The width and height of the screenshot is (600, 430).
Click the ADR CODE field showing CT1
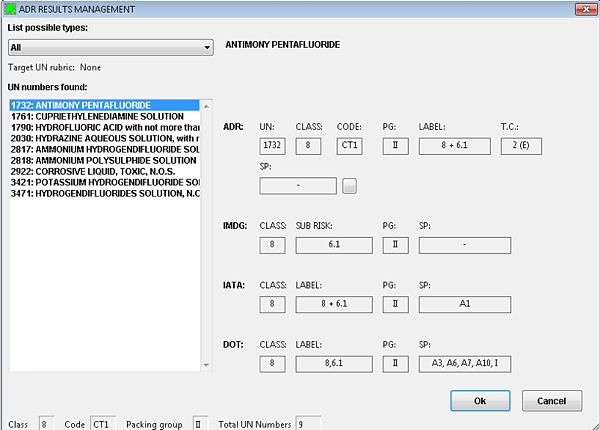(349, 146)
